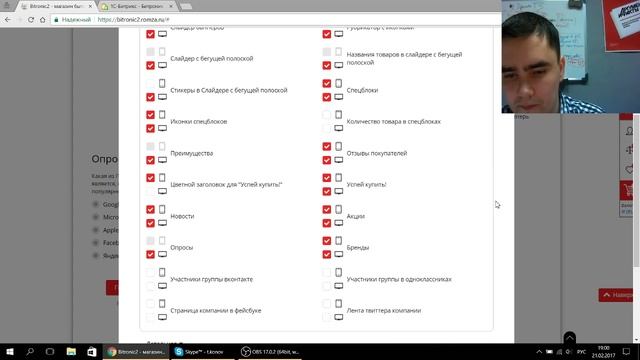640x360 pixels.
Task: Uncheck desktop checkbox for Опросы
Action: [150, 255]
